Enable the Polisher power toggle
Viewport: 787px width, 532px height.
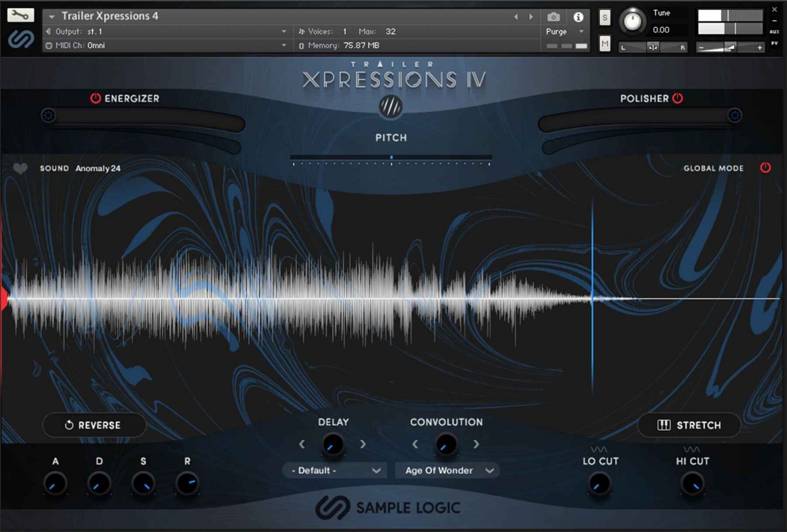677,98
